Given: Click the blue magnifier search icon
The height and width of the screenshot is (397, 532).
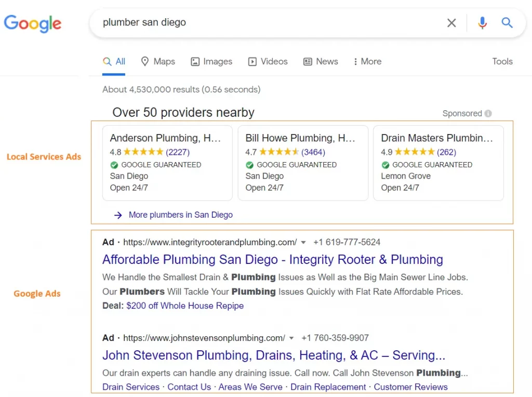Looking at the screenshot, I should pyautogui.click(x=507, y=23).
